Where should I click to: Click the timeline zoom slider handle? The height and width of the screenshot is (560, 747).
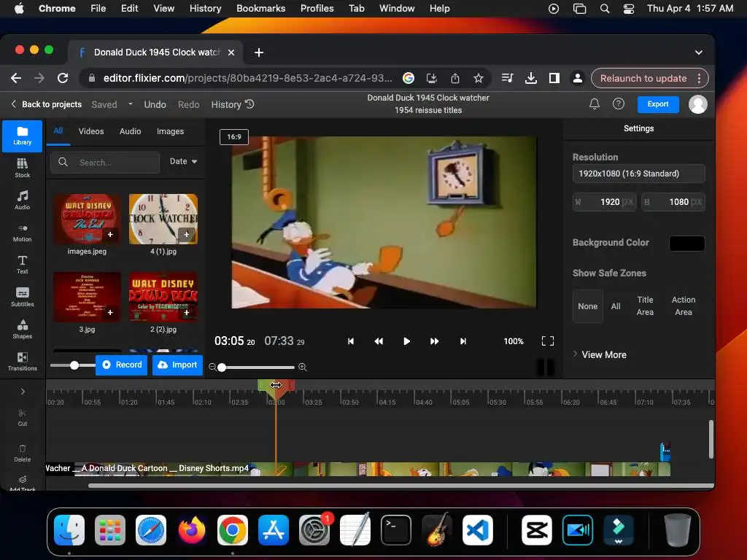(222, 367)
